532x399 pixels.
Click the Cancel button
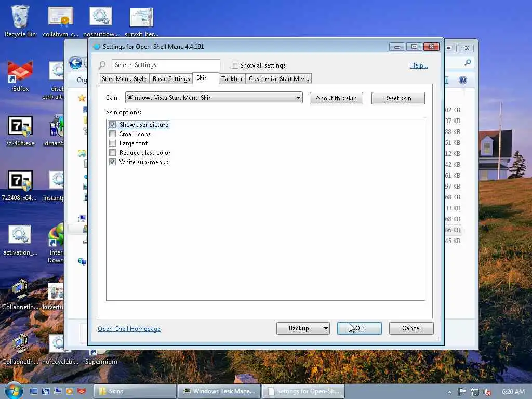pyautogui.click(x=411, y=328)
